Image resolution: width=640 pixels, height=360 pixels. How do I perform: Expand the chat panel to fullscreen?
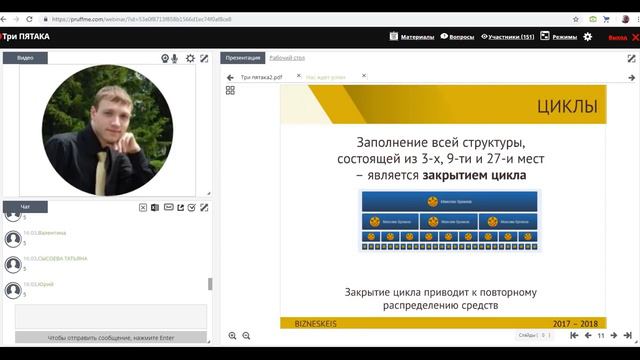click(204, 208)
